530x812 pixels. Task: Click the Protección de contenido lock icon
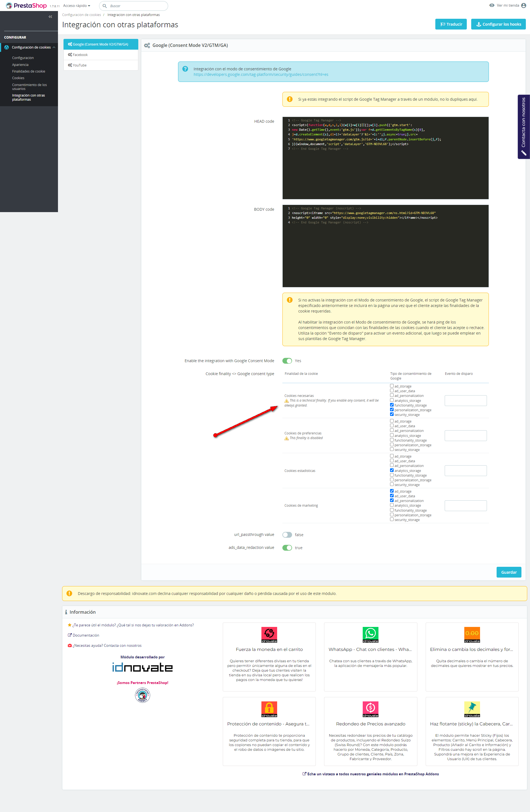(x=269, y=709)
